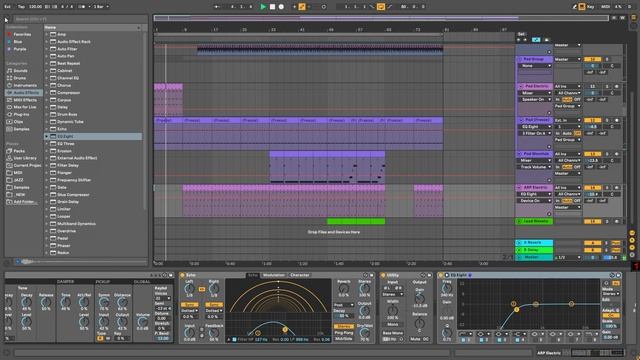Open the Plug-Ins category

(21, 114)
